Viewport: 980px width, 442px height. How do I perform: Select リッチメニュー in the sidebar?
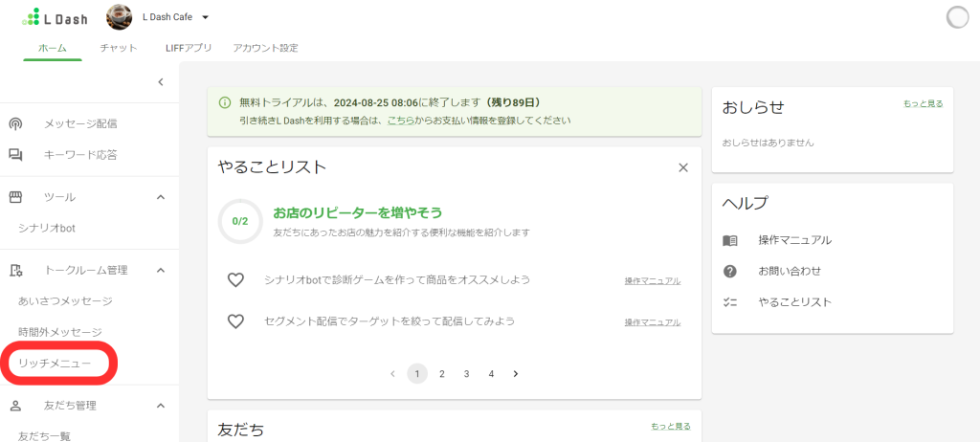[x=56, y=364]
